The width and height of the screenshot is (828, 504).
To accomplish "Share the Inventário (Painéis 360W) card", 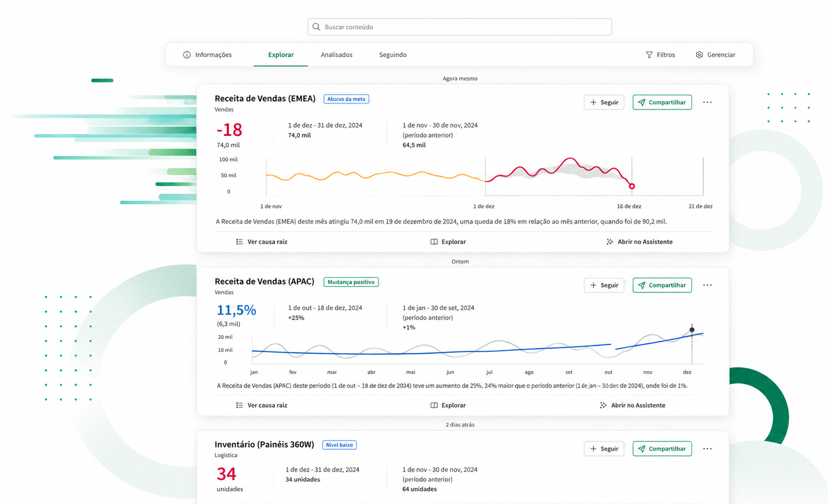I will pos(662,449).
